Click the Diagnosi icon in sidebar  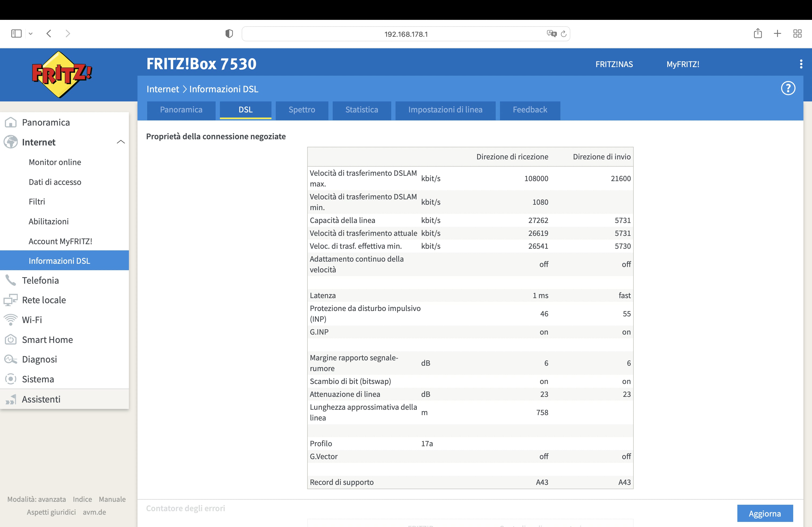[x=11, y=359]
